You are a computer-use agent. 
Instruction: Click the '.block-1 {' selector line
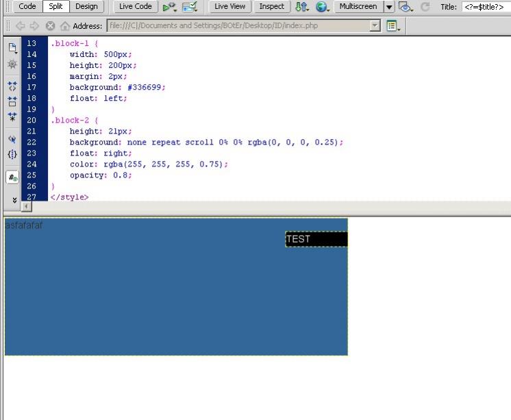pos(74,43)
